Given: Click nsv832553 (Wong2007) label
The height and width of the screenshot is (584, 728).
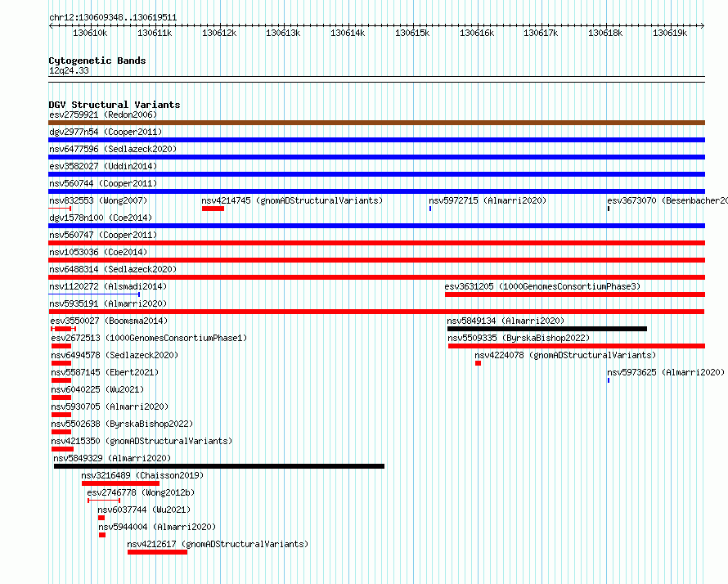Looking at the screenshot, I should point(98,200).
